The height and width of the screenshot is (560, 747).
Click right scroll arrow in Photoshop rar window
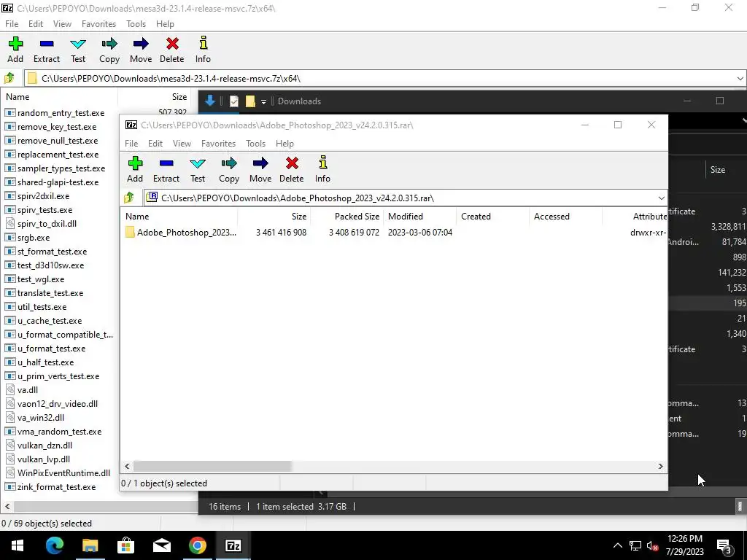660,466
